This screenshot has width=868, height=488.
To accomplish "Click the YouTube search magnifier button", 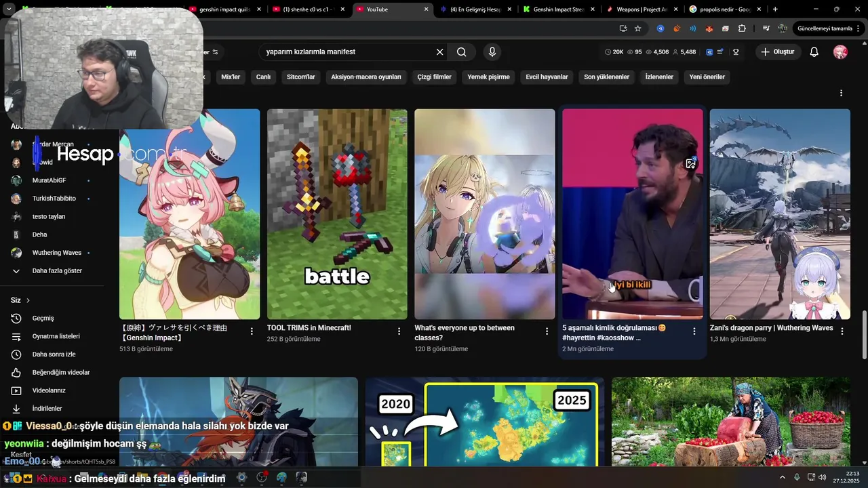I will 462,52.
